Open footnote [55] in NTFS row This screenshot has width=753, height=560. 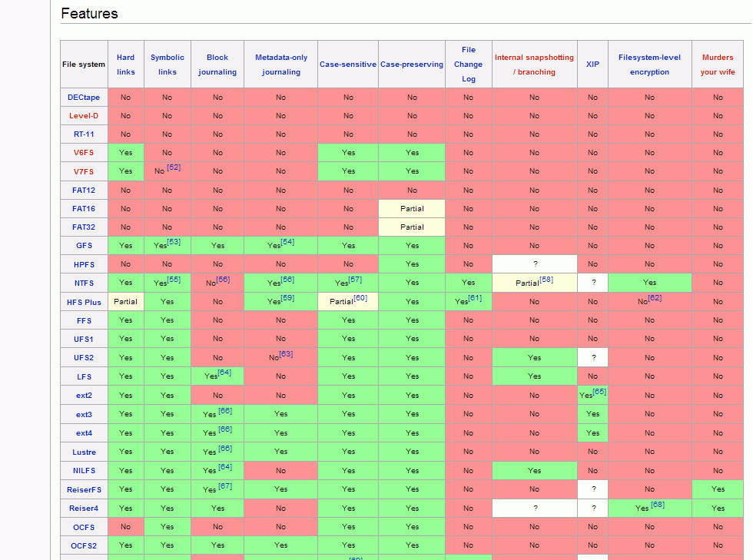pyautogui.click(x=174, y=280)
